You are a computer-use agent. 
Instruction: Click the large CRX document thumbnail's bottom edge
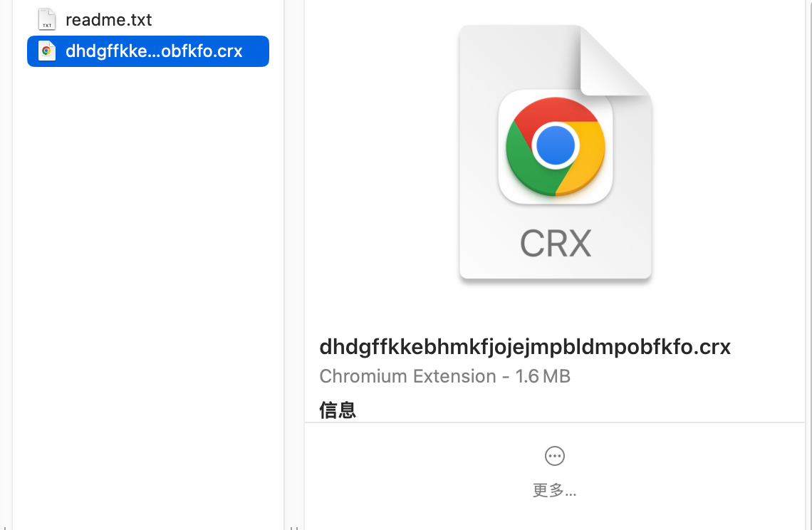[555, 276]
